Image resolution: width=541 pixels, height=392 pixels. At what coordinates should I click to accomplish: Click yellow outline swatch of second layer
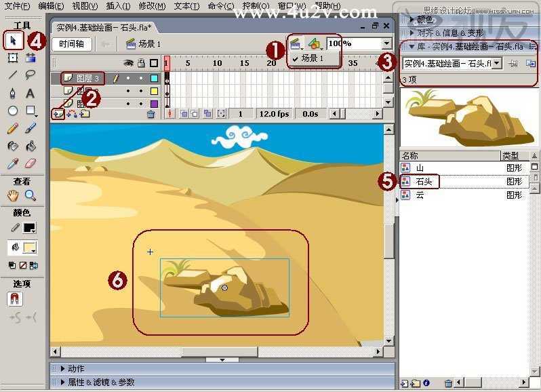point(154,91)
